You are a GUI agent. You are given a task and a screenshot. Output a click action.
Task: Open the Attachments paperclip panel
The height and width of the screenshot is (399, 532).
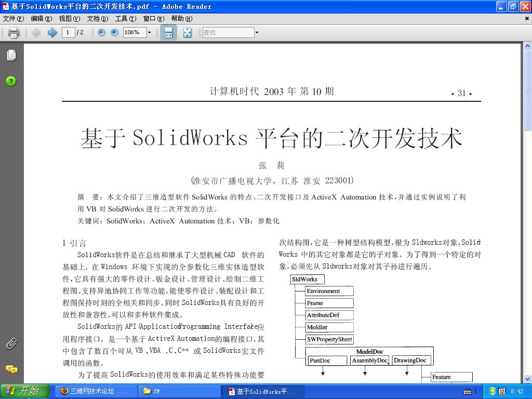click(x=11, y=343)
